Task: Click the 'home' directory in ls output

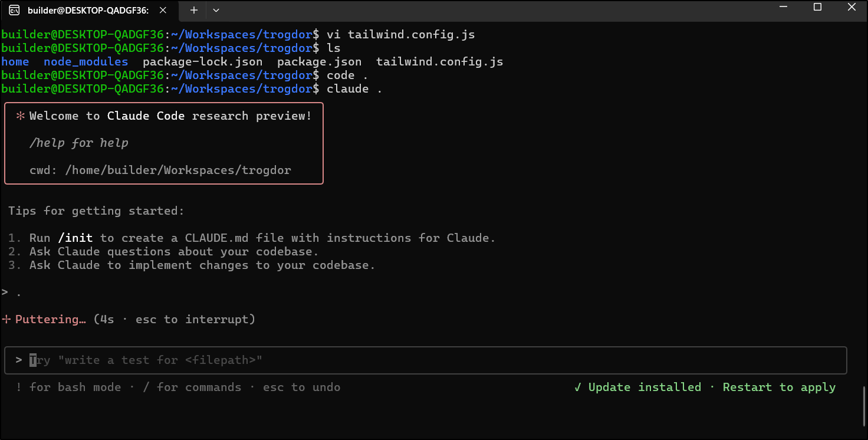Action: 15,62
